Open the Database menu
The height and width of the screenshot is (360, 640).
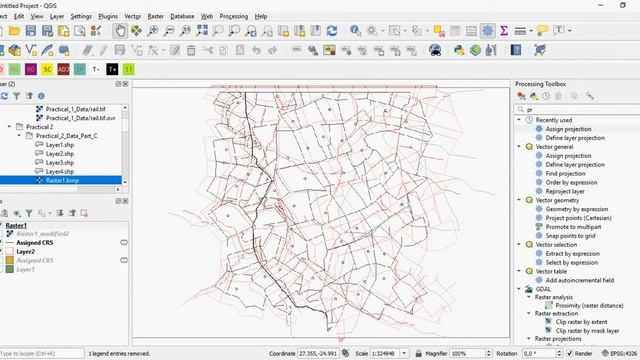[182, 16]
